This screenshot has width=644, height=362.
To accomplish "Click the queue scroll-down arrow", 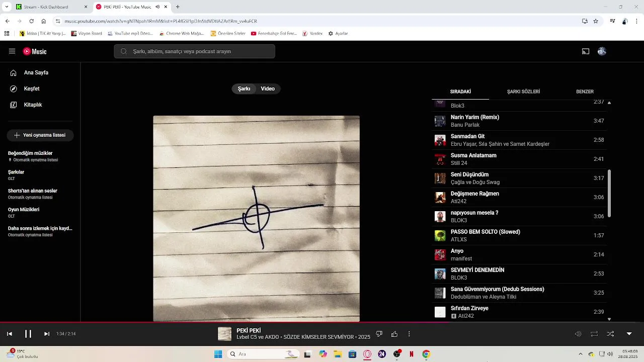I will 609,319.
